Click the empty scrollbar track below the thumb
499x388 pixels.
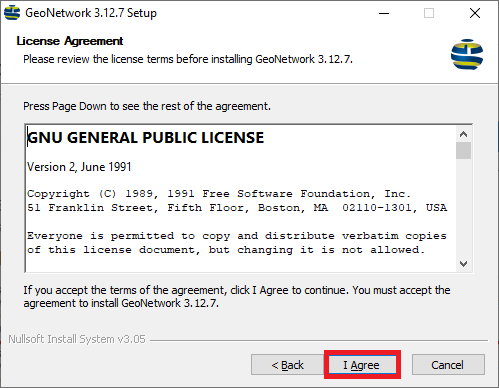pyautogui.click(x=463, y=208)
